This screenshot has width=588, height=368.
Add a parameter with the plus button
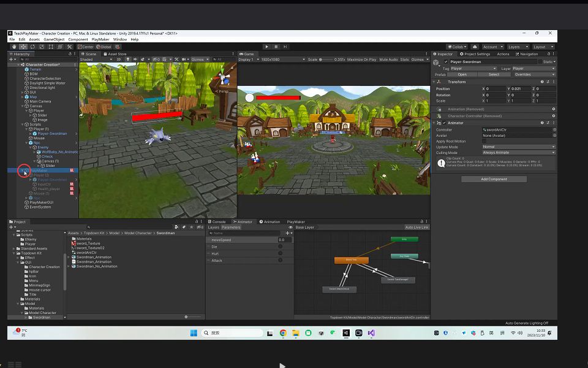(288, 233)
